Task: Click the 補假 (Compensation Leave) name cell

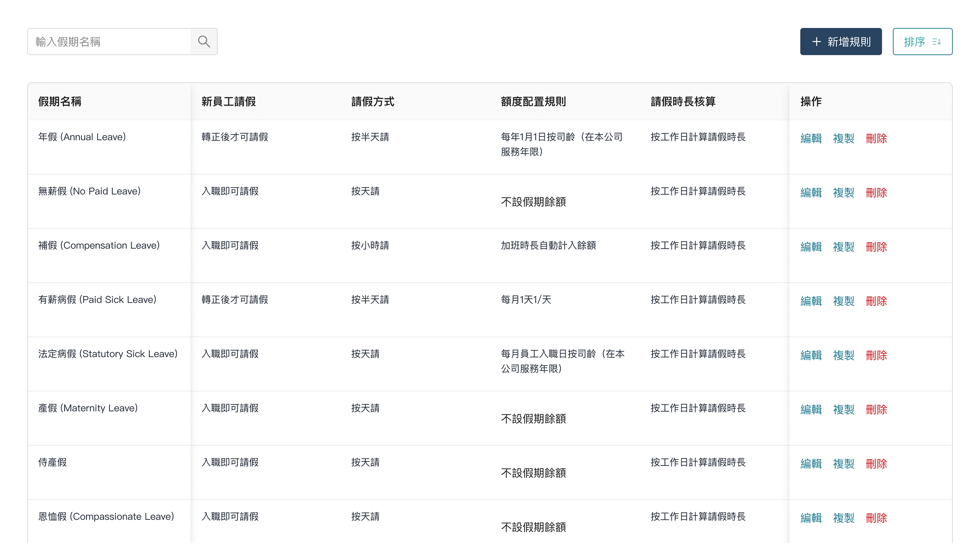Action: [x=99, y=245]
